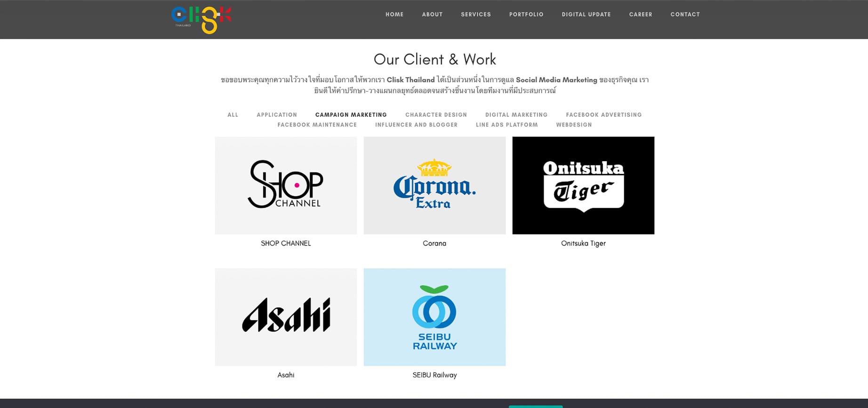The width and height of the screenshot is (868, 408).
Task: Open the Contact page
Action: click(x=685, y=15)
